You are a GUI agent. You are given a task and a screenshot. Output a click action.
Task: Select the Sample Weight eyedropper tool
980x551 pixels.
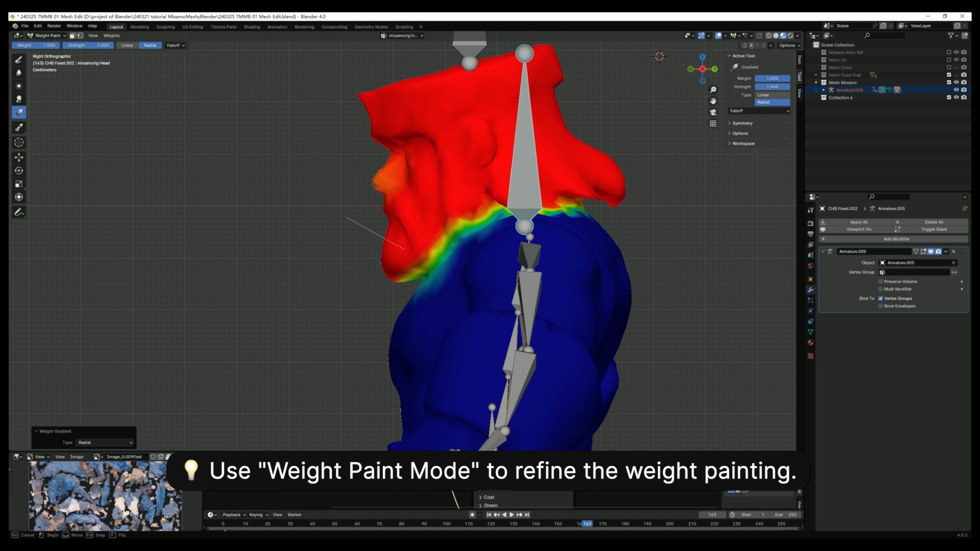pyautogui.click(x=19, y=128)
